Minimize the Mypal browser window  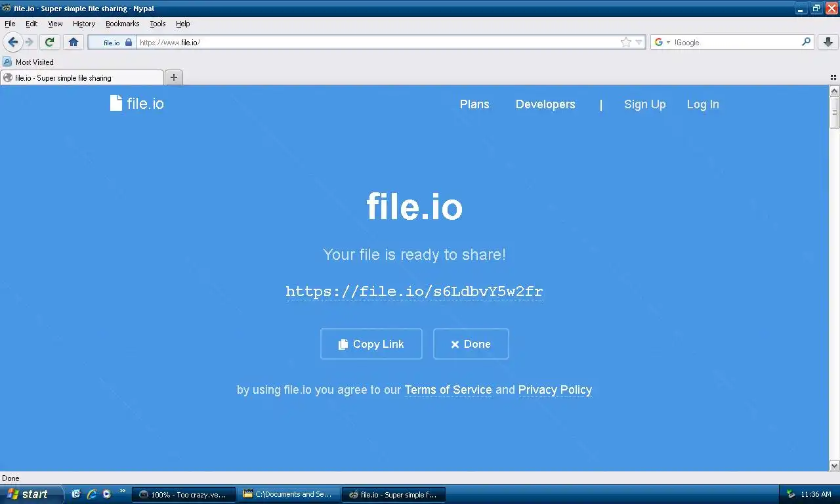coord(801,9)
